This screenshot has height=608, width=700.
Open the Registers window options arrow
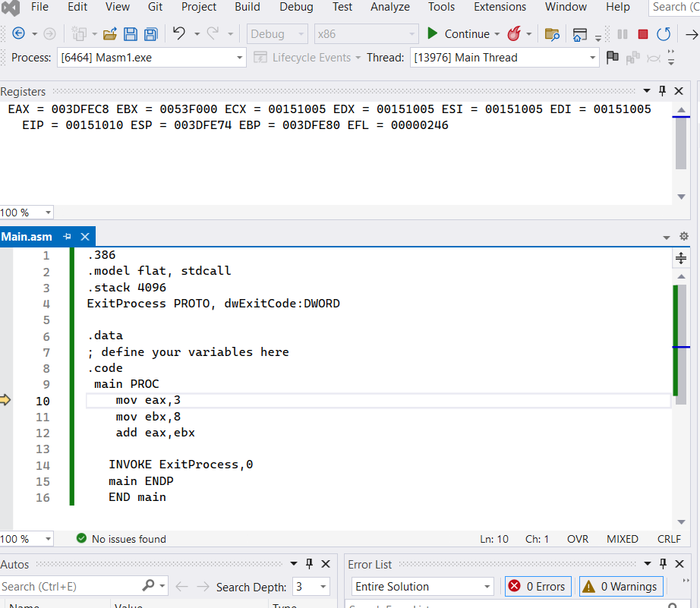pos(646,91)
